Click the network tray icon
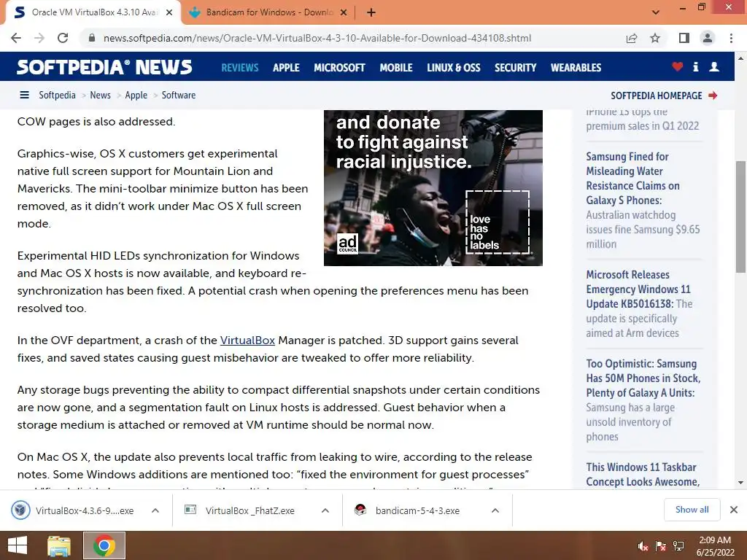 678,546
